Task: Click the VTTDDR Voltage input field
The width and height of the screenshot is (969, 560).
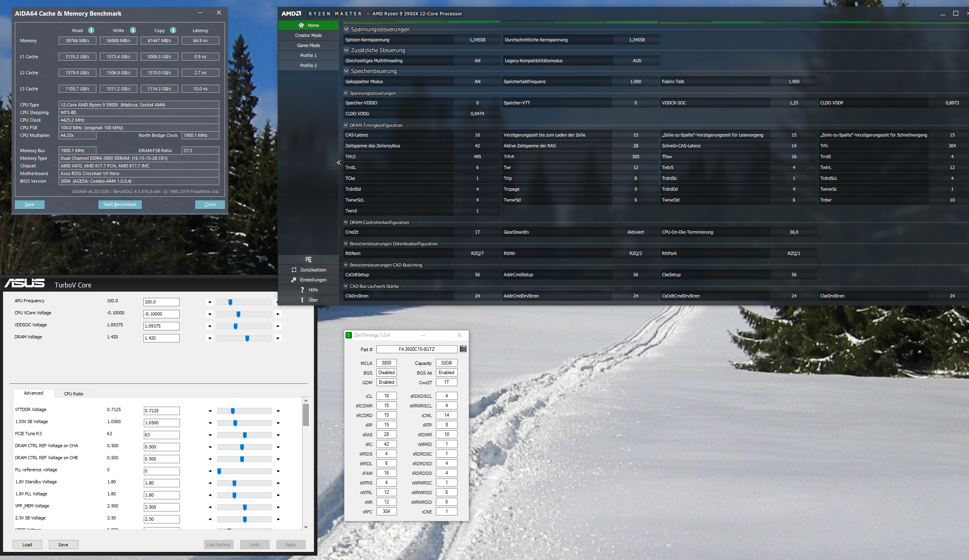Action: click(162, 411)
